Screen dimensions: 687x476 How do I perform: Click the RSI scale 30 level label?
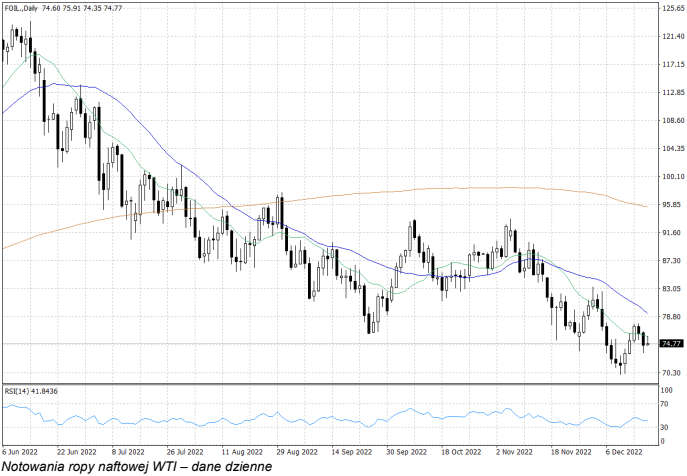click(x=665, y=427)
